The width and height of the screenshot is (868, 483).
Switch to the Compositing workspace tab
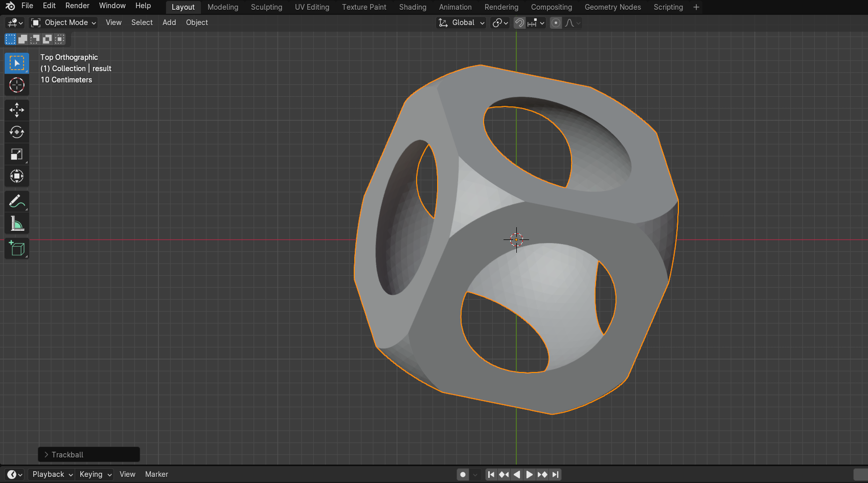click(x=551, y=7)
